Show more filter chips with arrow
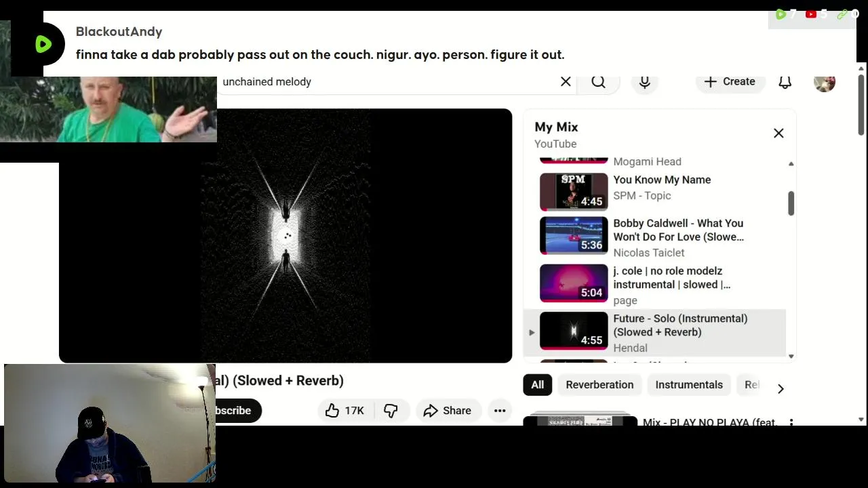The image size is (868, 488). [781, 388]
